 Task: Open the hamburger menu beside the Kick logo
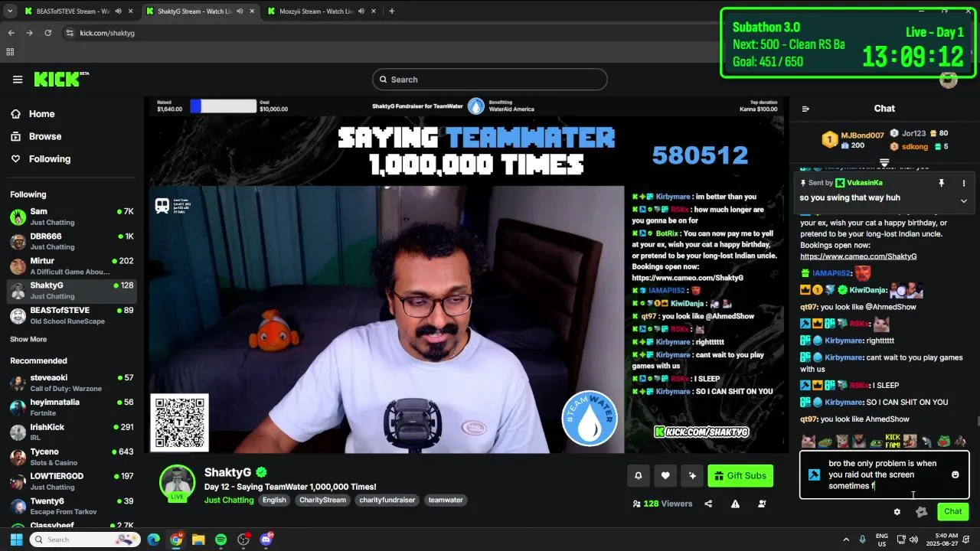[18, 80]
